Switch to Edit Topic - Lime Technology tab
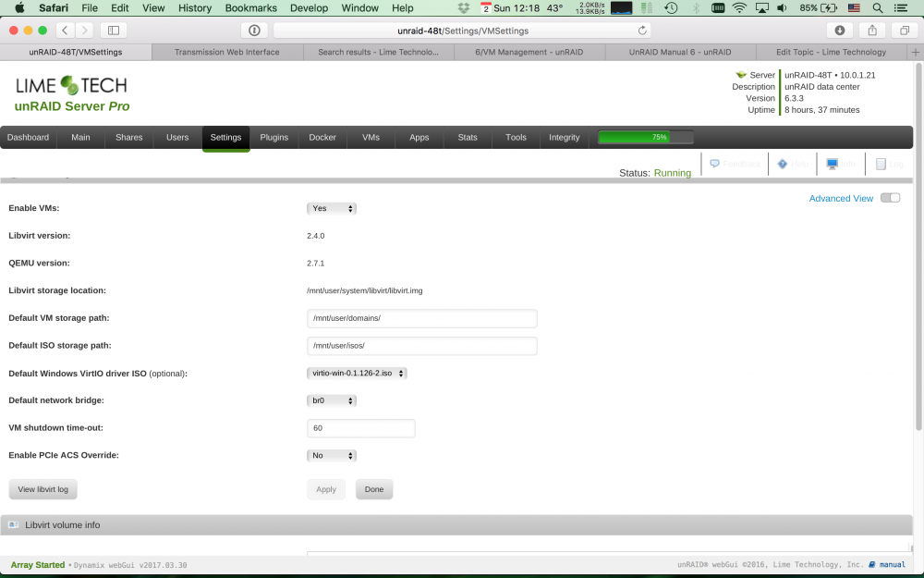The width and height of the screenshot is (924, 578). pos(831,52)
